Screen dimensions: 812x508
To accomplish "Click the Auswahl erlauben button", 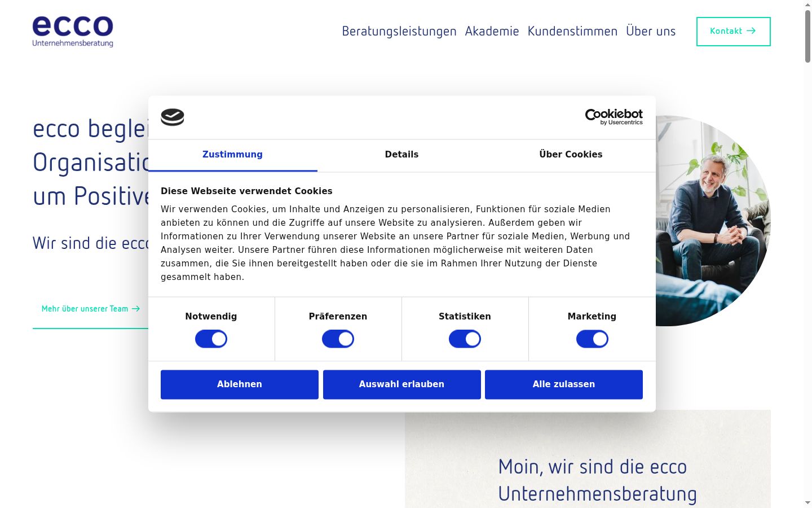I will point(402,384).
